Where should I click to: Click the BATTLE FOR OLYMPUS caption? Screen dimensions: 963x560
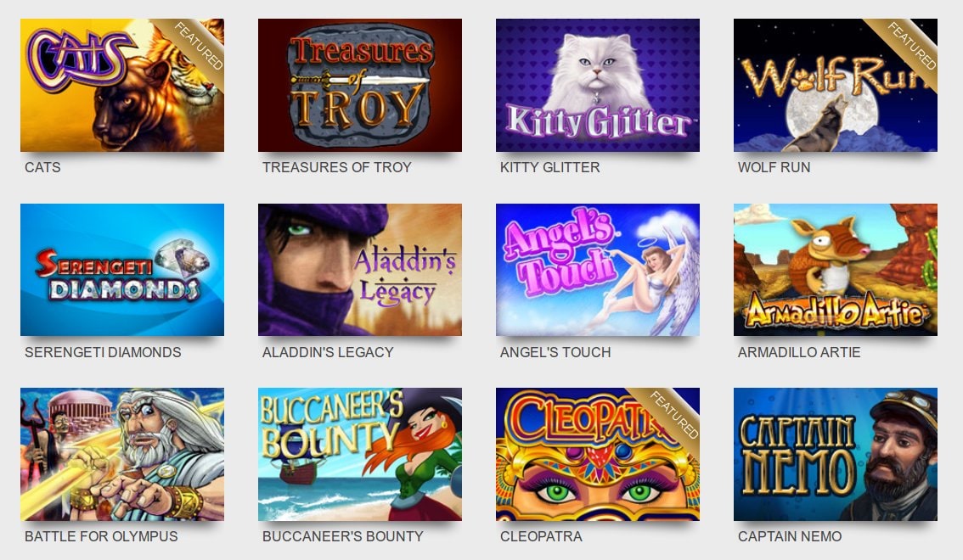101,537
